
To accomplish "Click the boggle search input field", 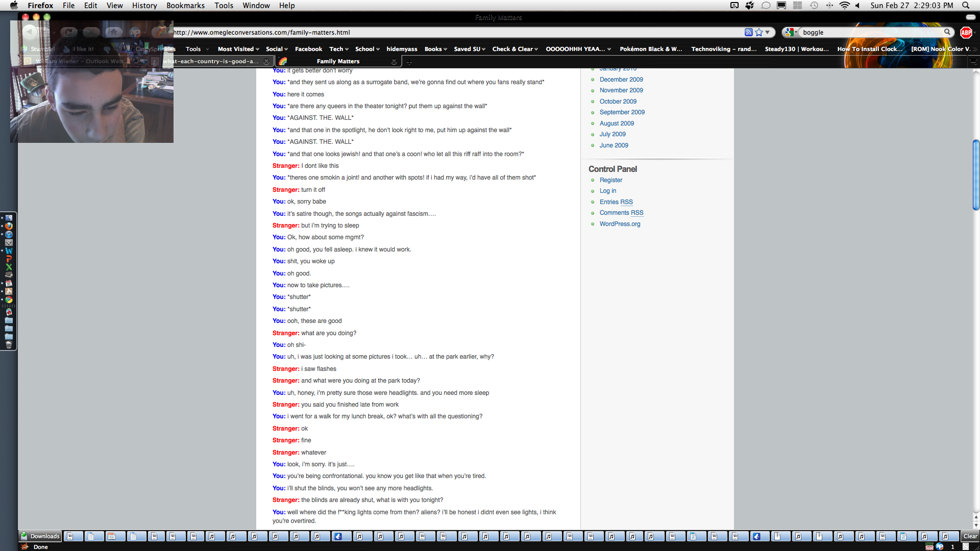I will 868,32.
